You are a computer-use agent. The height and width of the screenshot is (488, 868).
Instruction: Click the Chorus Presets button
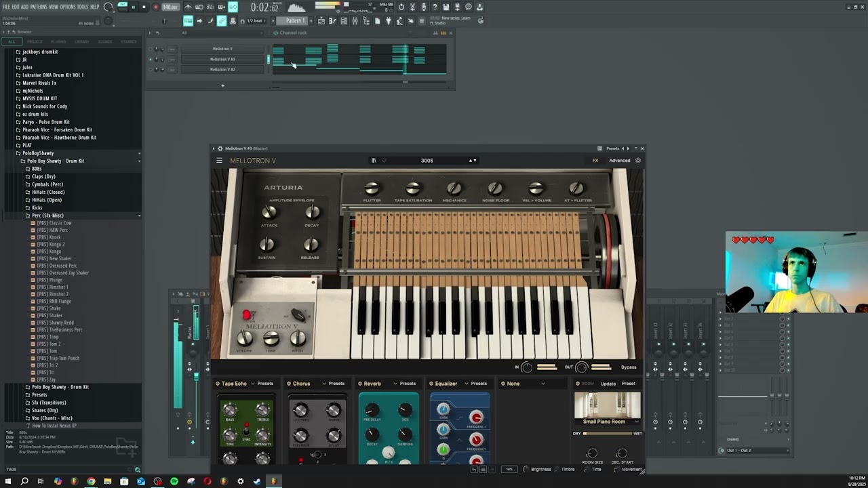pyautogui.click(x=336, y=384)
